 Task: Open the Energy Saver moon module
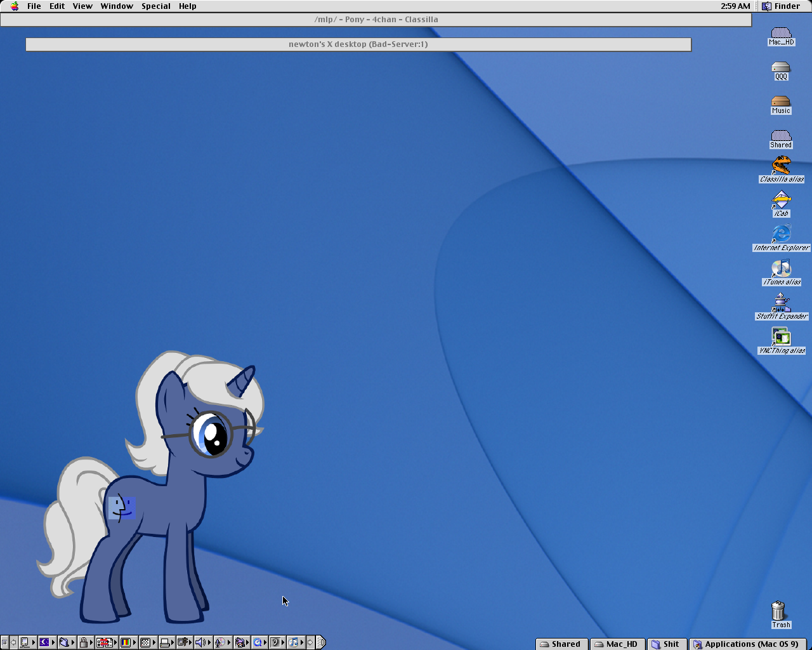click(x=47, y=642)
